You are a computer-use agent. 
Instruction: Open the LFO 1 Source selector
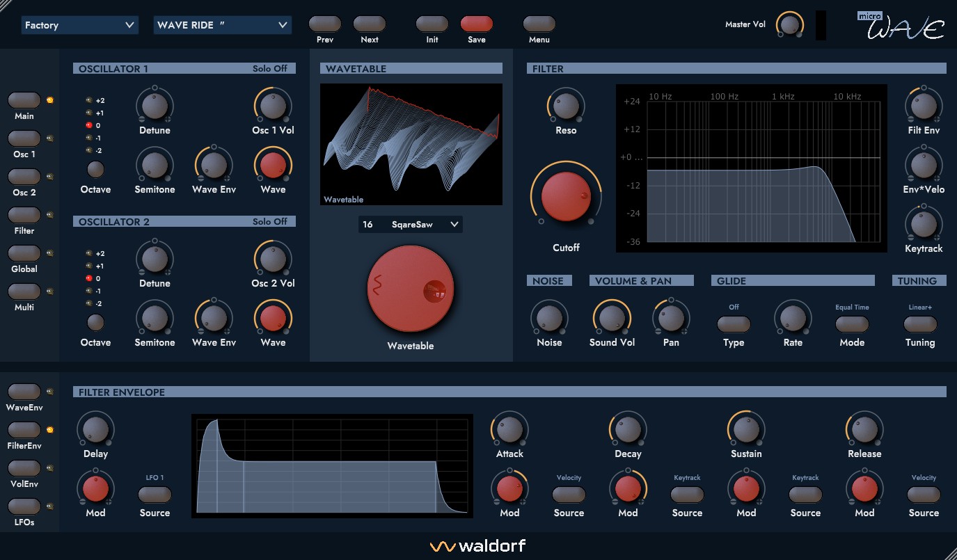coord(155,495)
